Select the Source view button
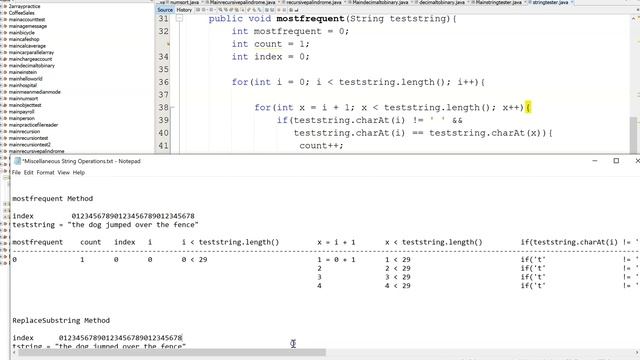Viewport: 640px width, 360px height. click(165, 10)
